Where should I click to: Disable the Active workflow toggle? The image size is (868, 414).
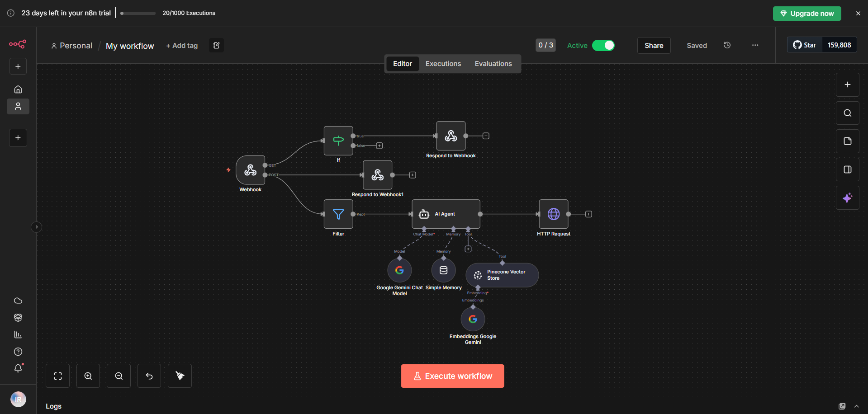coord(603,45)
